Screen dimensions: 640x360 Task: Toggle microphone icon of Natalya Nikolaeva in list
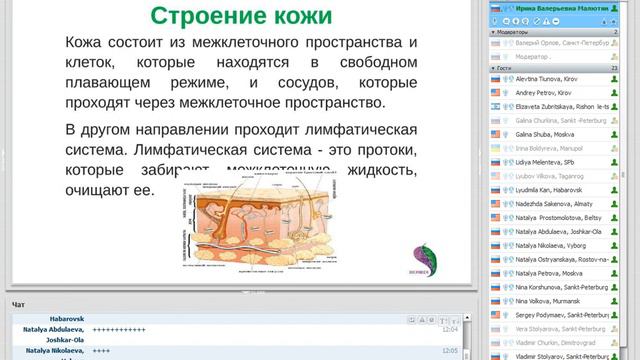pyautogui.click(x=506, y=246)
